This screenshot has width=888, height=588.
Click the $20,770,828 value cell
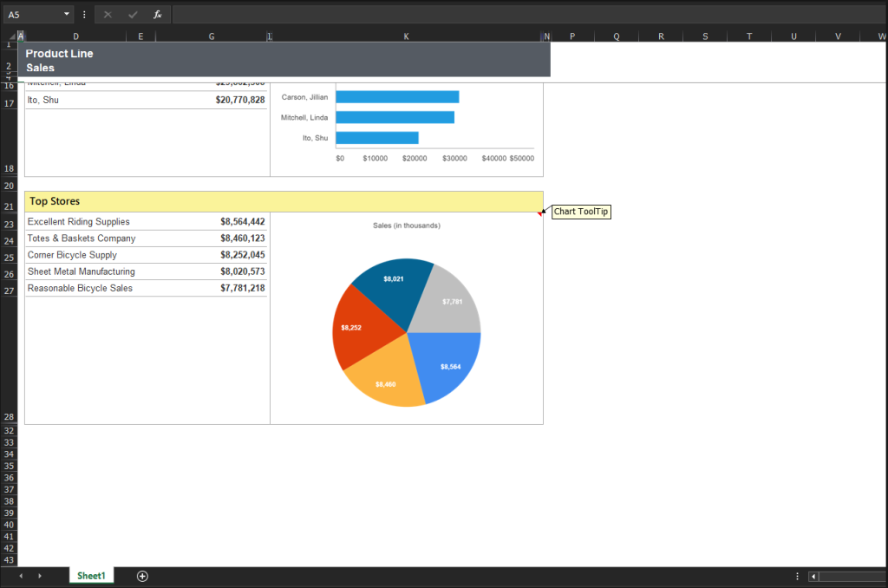coord(240,100)
